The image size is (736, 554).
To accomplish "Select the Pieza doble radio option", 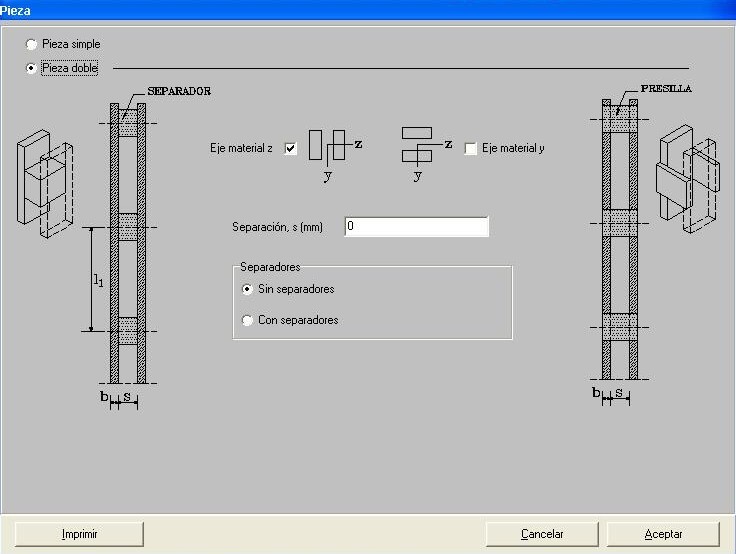I will [x=32, y=68].
